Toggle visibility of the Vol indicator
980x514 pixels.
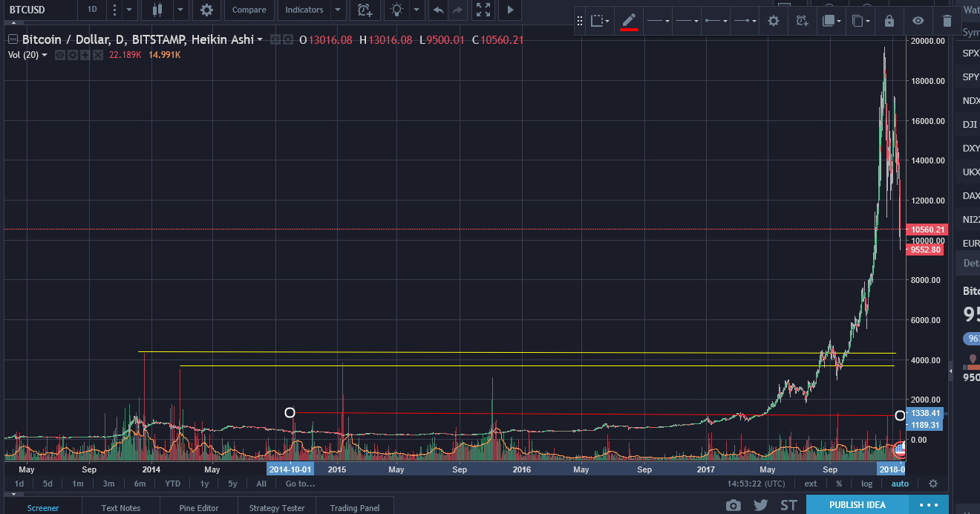(60, 55)
